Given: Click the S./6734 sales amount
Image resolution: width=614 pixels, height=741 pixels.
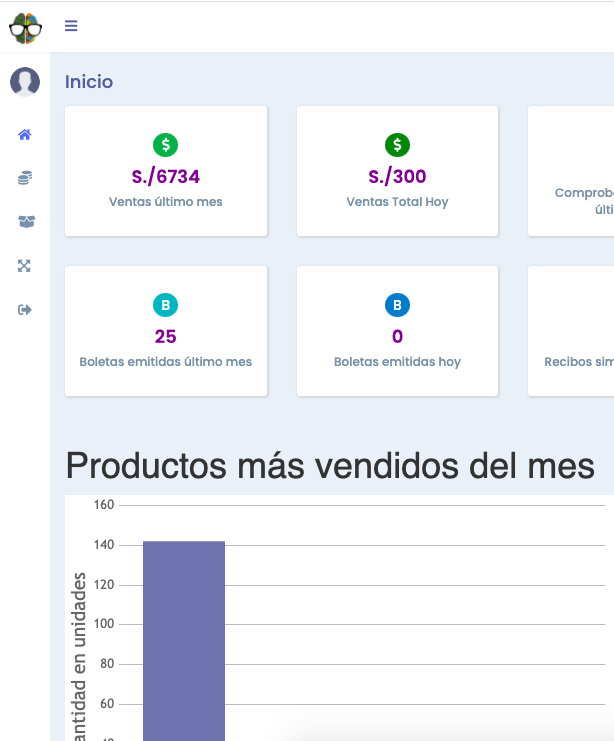Looking at the screenshot, I should coord(166,177).
